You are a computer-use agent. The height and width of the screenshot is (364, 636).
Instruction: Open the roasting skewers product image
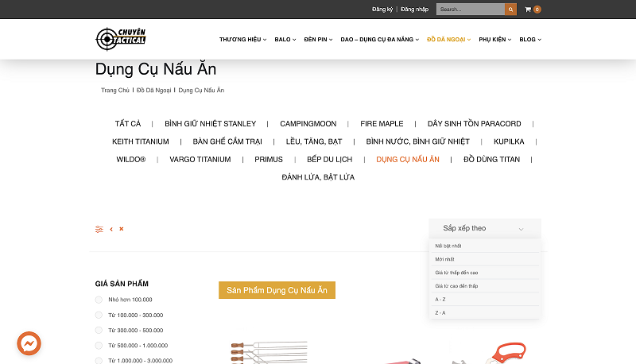point(270,353)
